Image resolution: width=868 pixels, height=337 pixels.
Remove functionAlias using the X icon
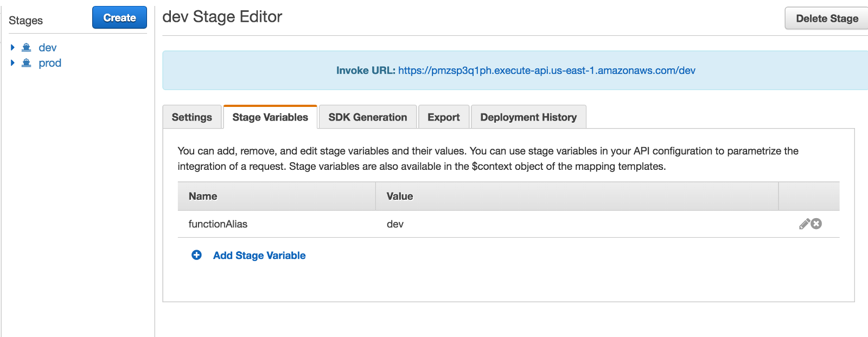816,224
